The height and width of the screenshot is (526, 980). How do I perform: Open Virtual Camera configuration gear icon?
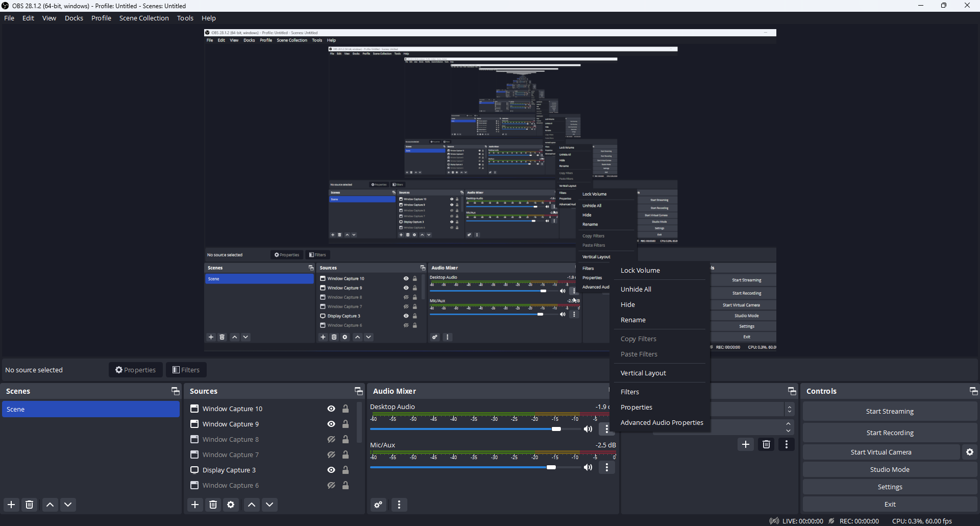point(969,452)
